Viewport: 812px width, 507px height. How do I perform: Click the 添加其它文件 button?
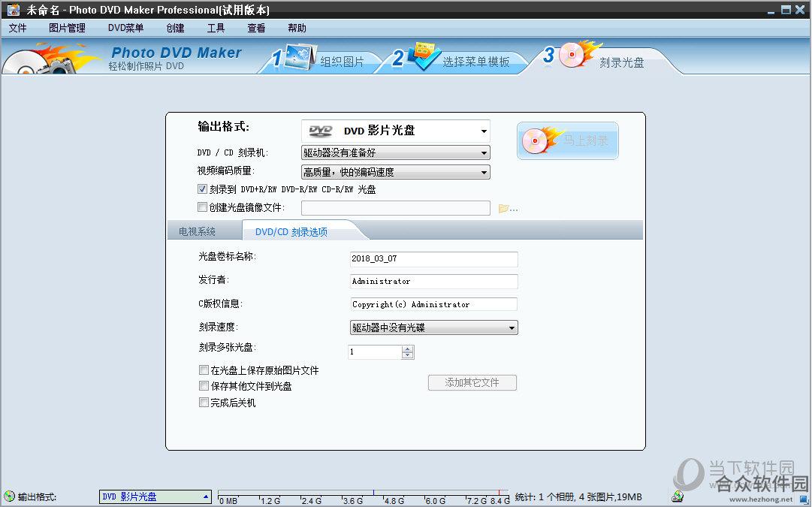[x=472, y=383]
